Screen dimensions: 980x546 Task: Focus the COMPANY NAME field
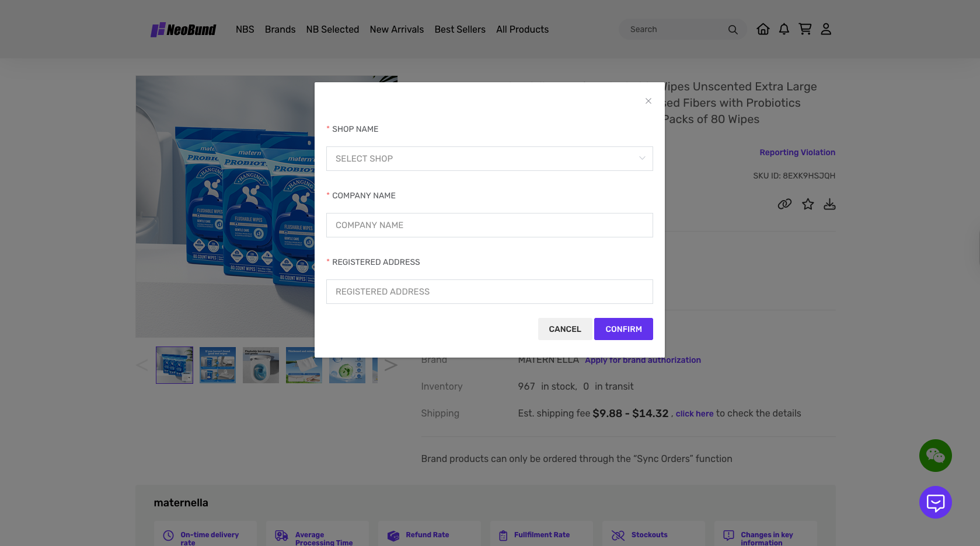click(490, 225)
